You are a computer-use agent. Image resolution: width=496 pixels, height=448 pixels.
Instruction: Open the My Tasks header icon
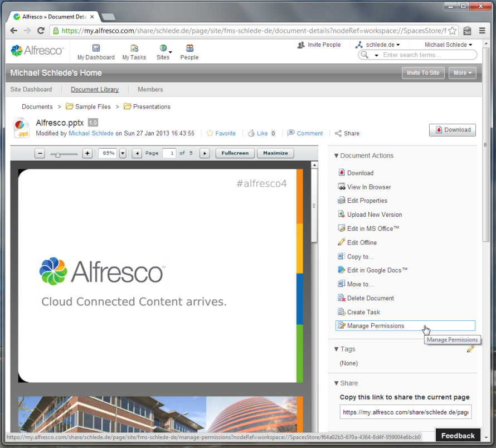[134, 52]
